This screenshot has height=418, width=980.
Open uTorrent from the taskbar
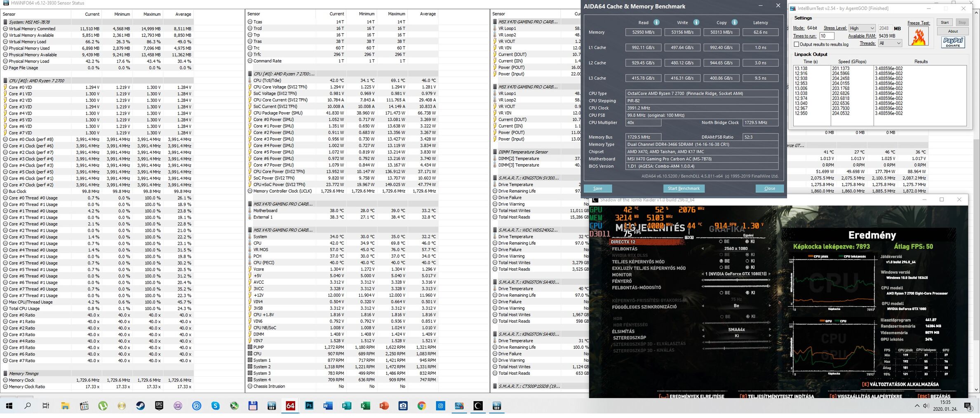pyautogui.click(x=103, y=406)
